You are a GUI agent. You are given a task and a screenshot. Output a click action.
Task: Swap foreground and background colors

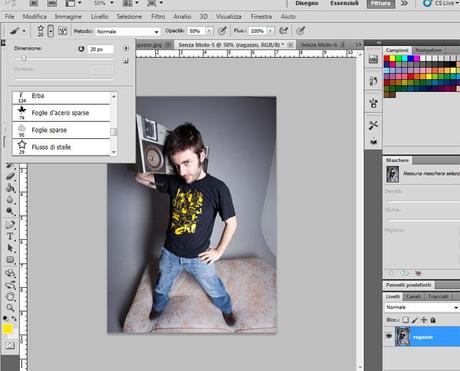point(14,319)
